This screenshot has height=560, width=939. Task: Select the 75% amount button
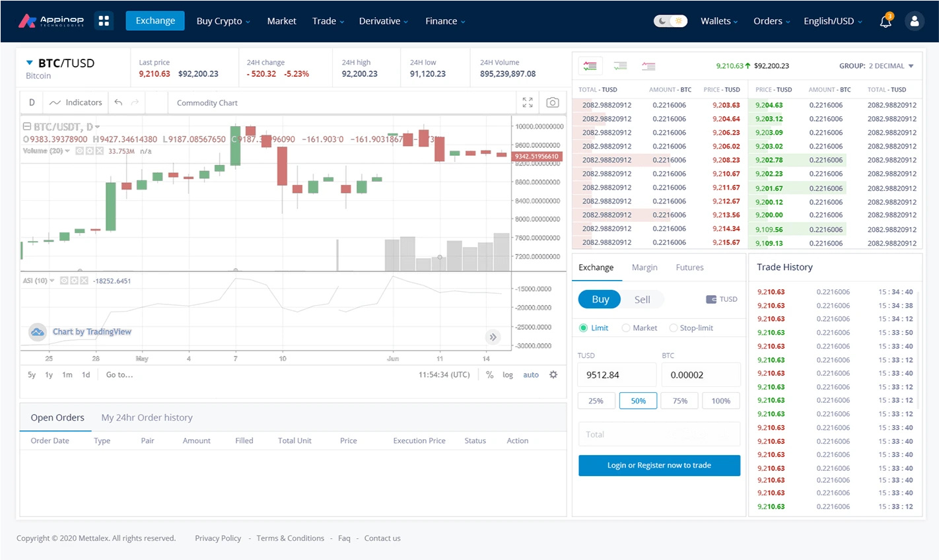click(x=679, y=401)
